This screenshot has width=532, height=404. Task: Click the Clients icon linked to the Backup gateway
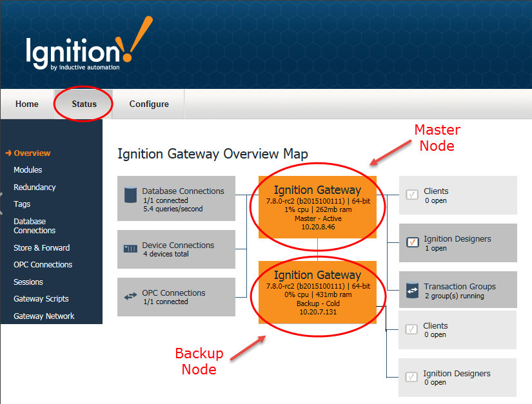411,329
